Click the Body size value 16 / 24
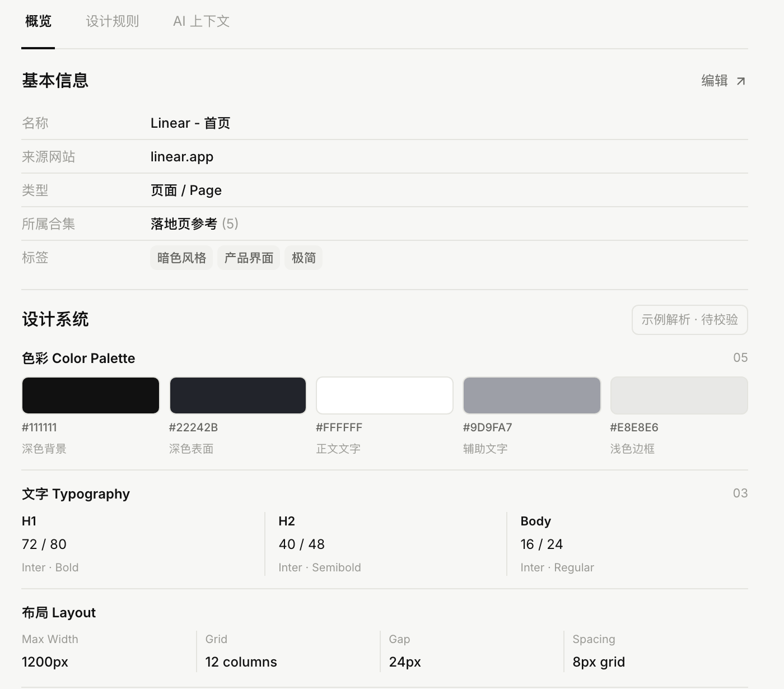The image size is (784, 689). coord(542,544)
